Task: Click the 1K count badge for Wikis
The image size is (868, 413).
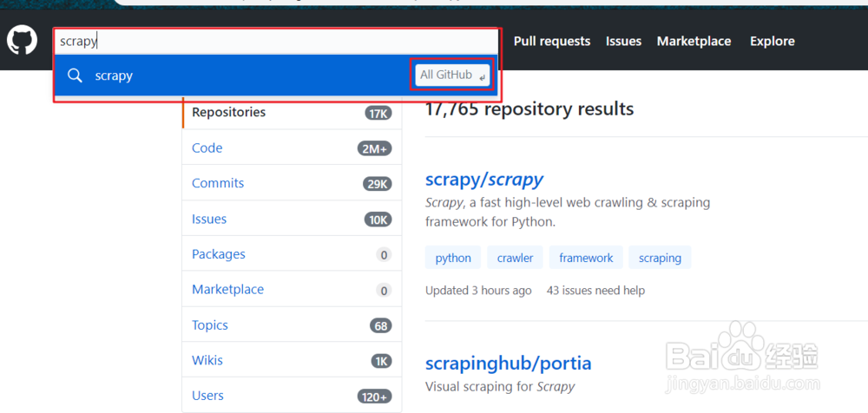Action: [381, 362]
